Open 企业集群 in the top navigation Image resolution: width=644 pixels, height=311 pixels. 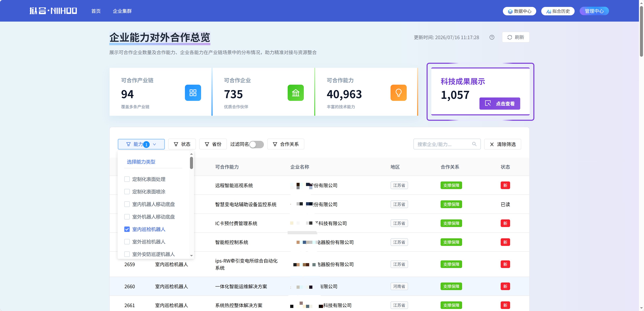click(x=122, y=11)
